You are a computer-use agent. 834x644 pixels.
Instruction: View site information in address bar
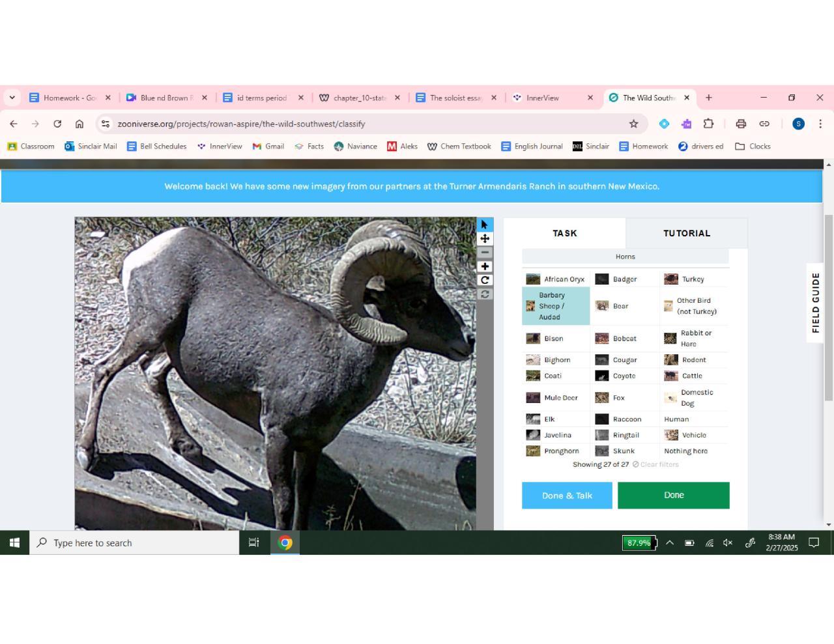105,124
